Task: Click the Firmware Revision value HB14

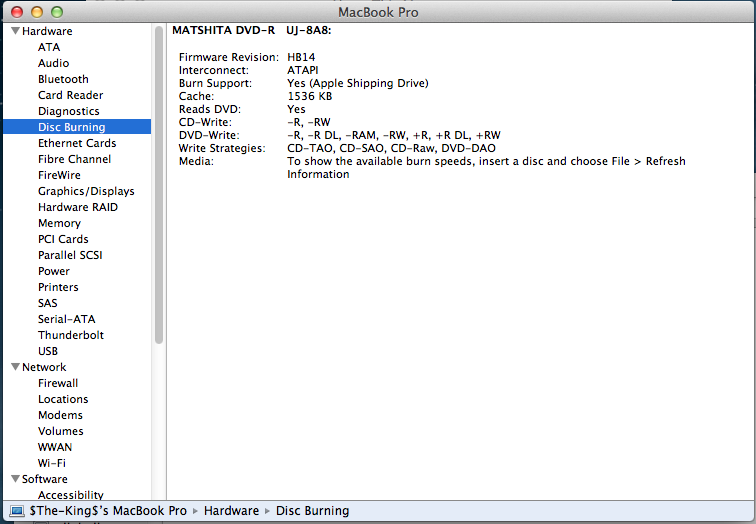Action: click(301, 57)
